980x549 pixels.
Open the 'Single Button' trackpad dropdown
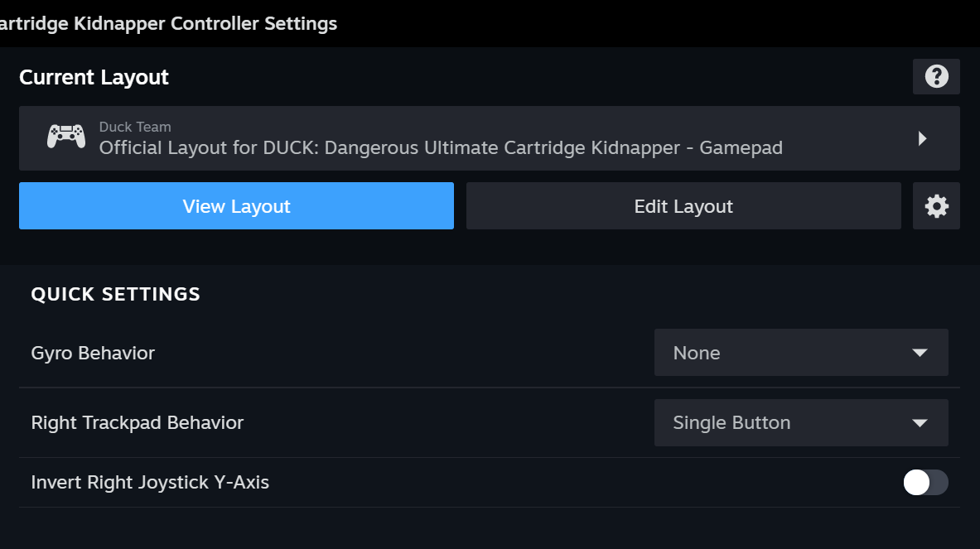pos(800,423)
